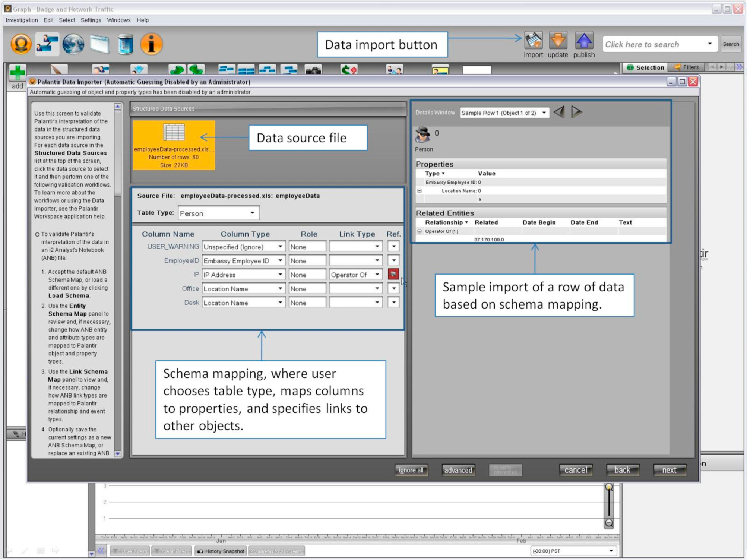Click the History Snapshot button
Screen dimensions: 747x560
pyautogui.click(x=221, y=551)
